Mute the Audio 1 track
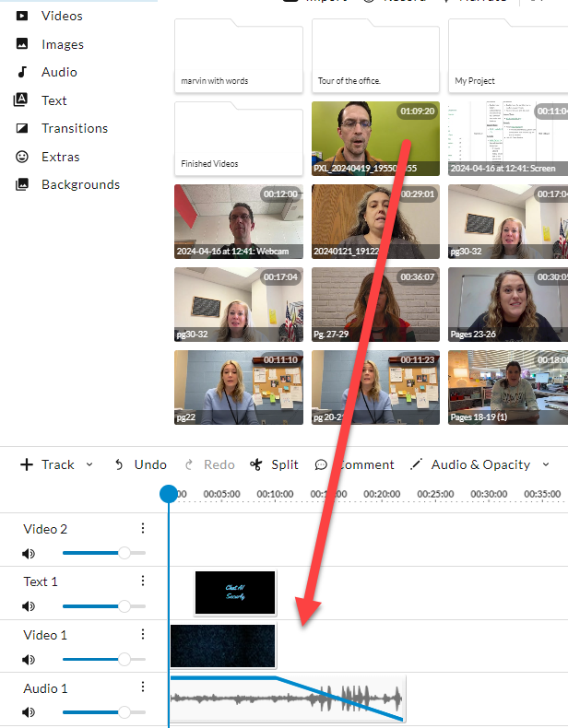The image size is (568, 728). [x=29, y=712]
